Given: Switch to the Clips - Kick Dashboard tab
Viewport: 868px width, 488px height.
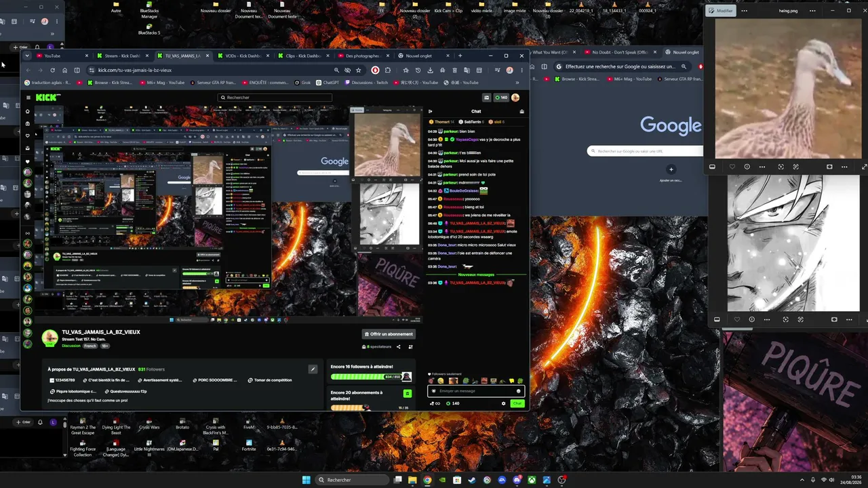Looking at the screenshot, I should tap(302, 56).
